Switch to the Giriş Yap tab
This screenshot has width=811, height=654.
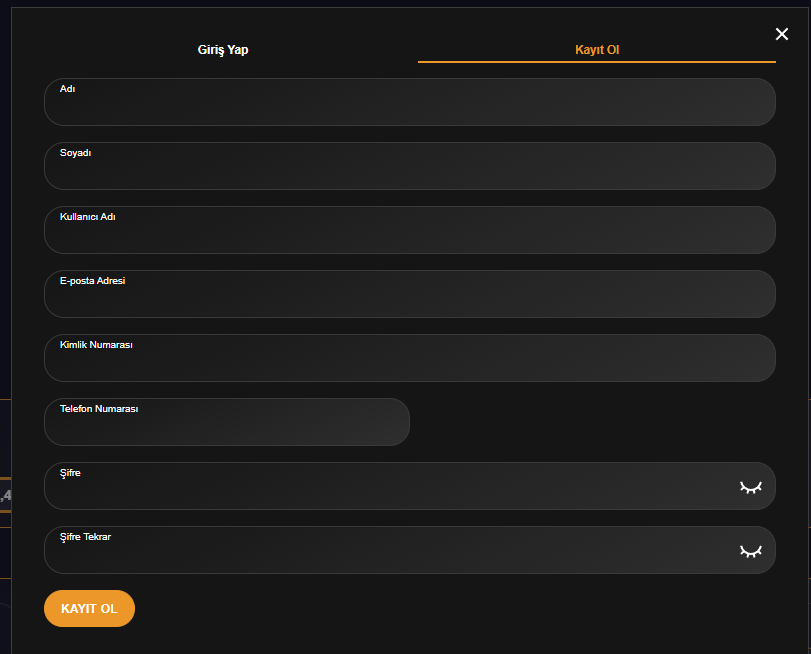[x=223, y=50]
